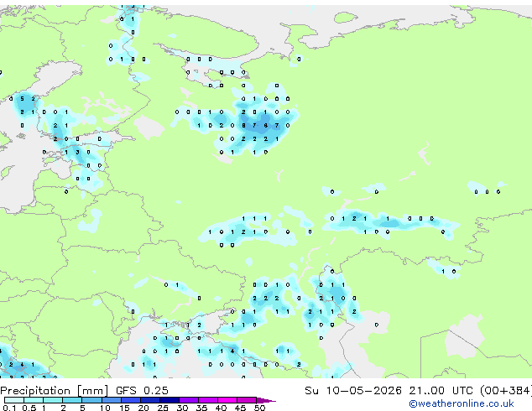The image size is (532, 411).
Task: Select the legend swatch between 20 and 25
Action: [x=150, y=400]
